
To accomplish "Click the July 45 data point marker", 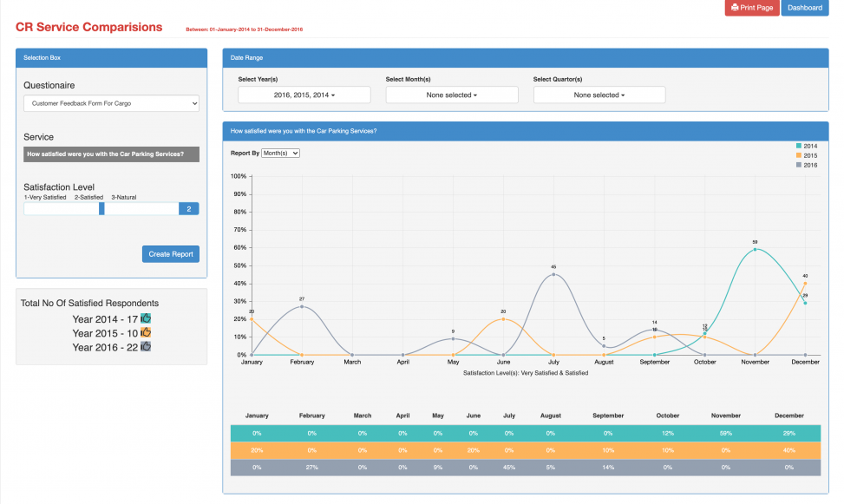I will pos(553,274).
